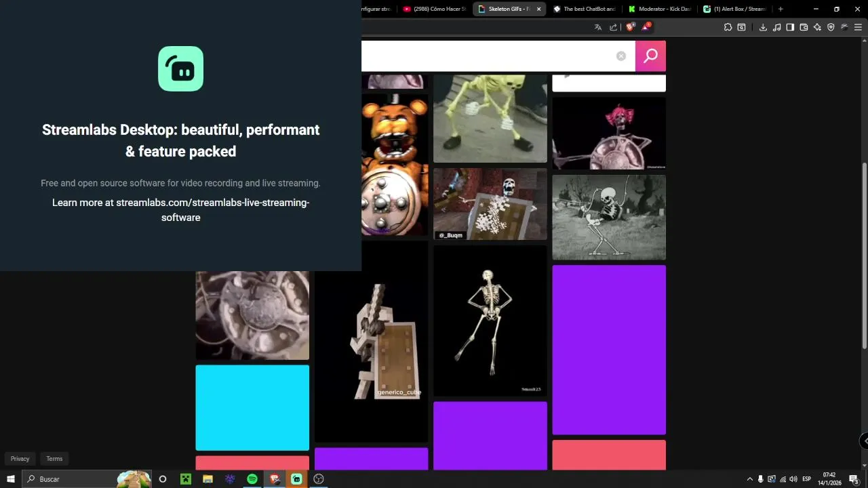Open the clock showing 07:42
Image resolution: width=868 pixels, height=488 pixels.
pos(829,479)
